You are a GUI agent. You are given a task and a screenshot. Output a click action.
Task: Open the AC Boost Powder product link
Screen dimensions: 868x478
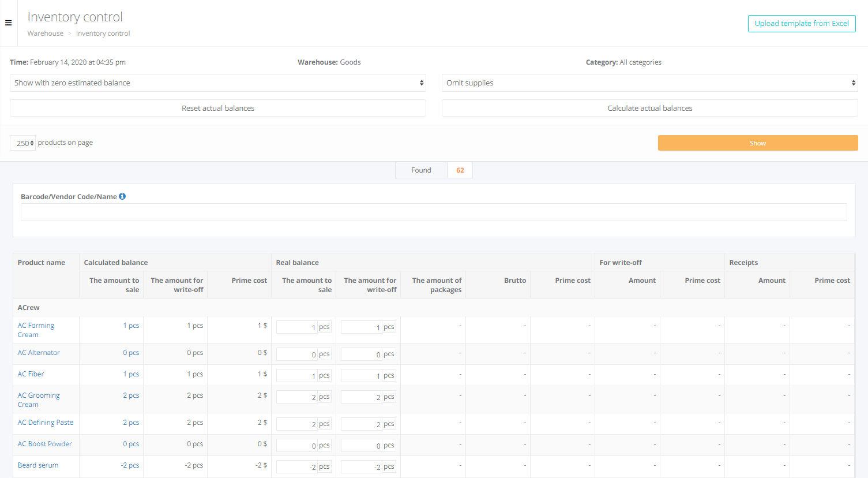[x=44, y=444]
